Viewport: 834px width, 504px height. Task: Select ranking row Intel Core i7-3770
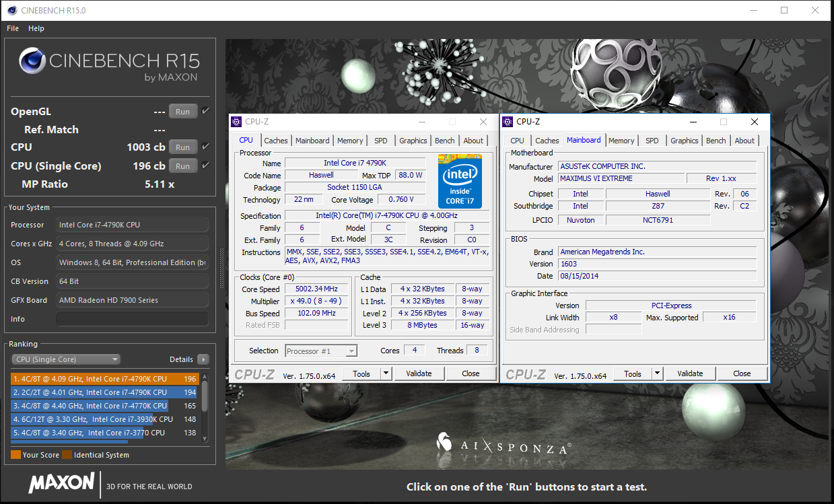[104, 433]
